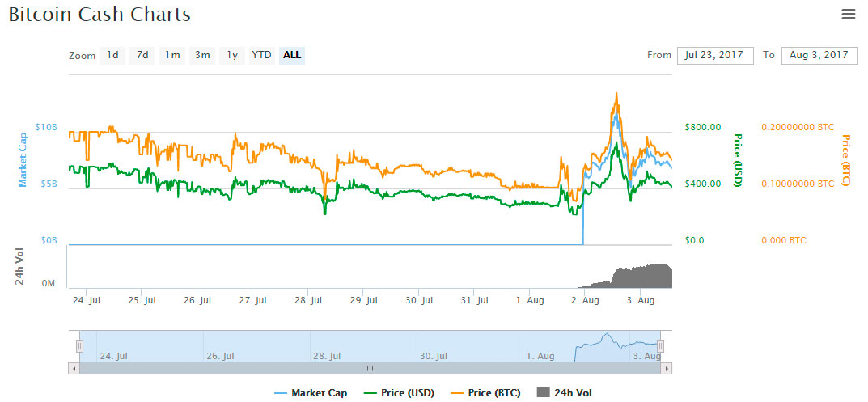Click the 0.20000000 BTC axis label

click(798, 127)
